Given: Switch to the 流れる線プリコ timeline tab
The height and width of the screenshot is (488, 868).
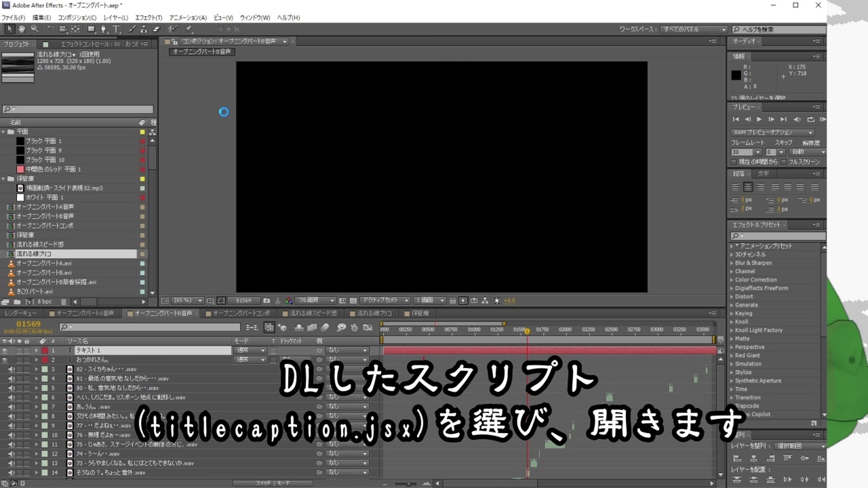Looking at the screenshot, I should pyautogui.click(x=374, y=314).
